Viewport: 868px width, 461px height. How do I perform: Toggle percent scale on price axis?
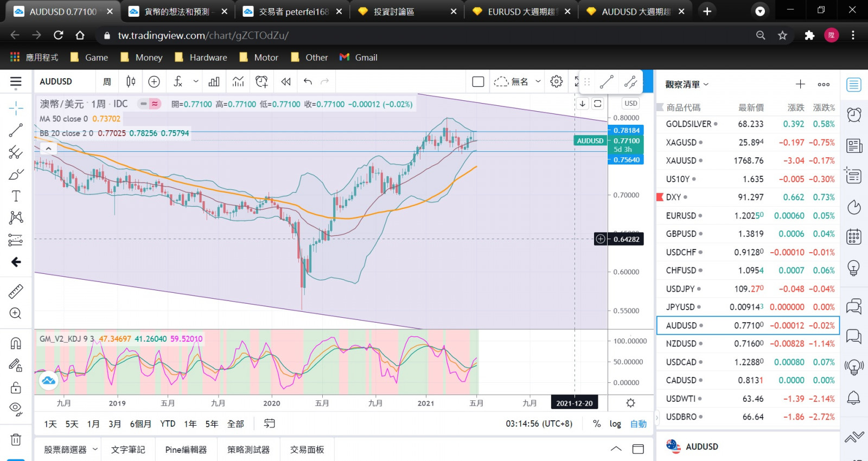tap(597, 424)
